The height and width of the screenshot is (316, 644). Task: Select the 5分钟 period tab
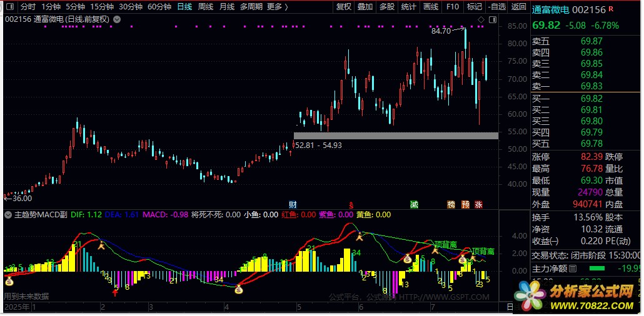click(75, 7)
